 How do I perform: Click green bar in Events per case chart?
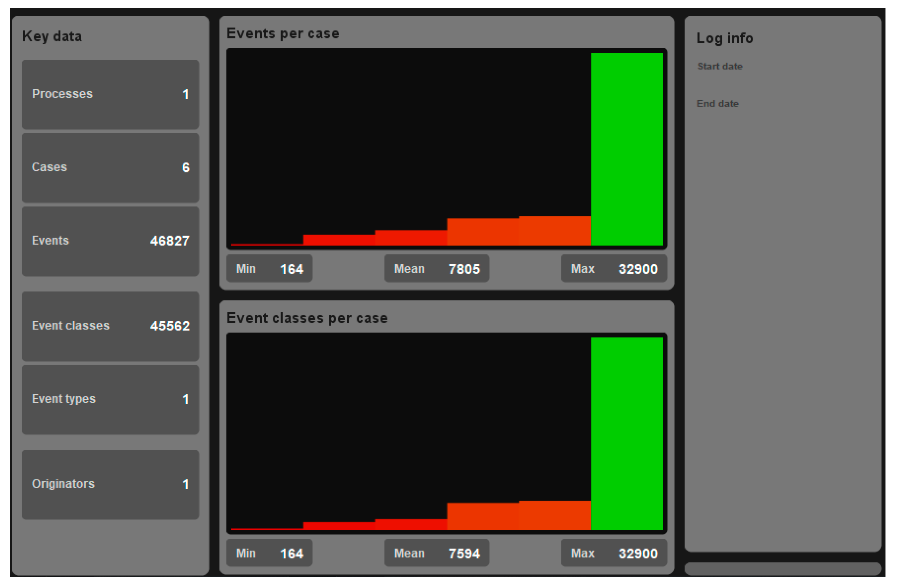(x=627, y=149)
